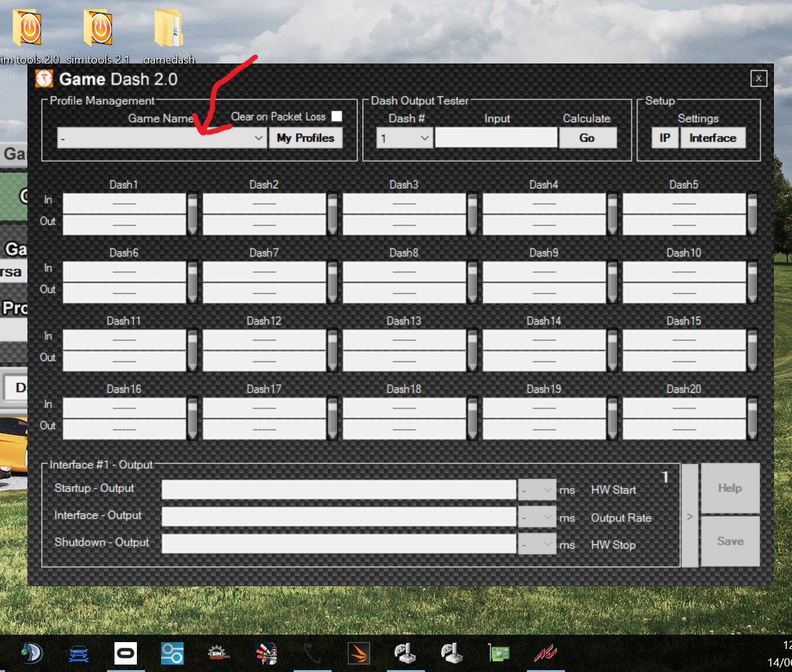792x672 pixels.
Task: Click the Startup - Output field
Action: tap(339, 490)
